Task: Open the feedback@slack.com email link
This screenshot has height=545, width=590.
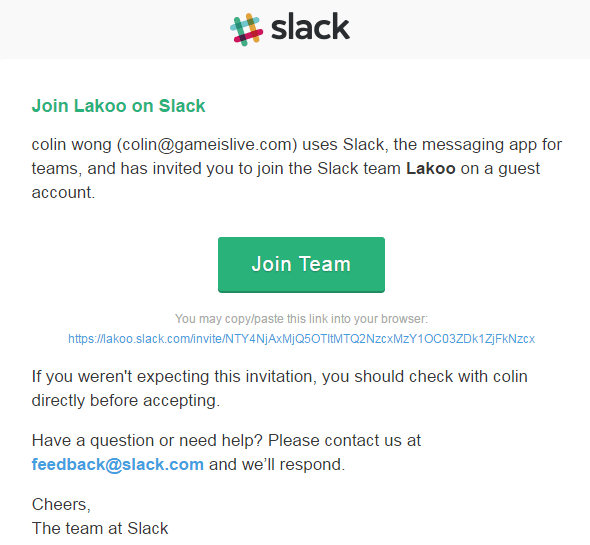Action: click(118, 464)
